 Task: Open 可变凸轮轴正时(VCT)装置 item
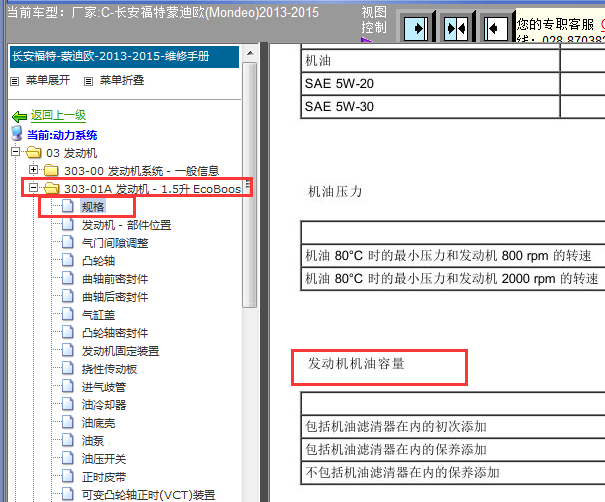click(149, 495)
